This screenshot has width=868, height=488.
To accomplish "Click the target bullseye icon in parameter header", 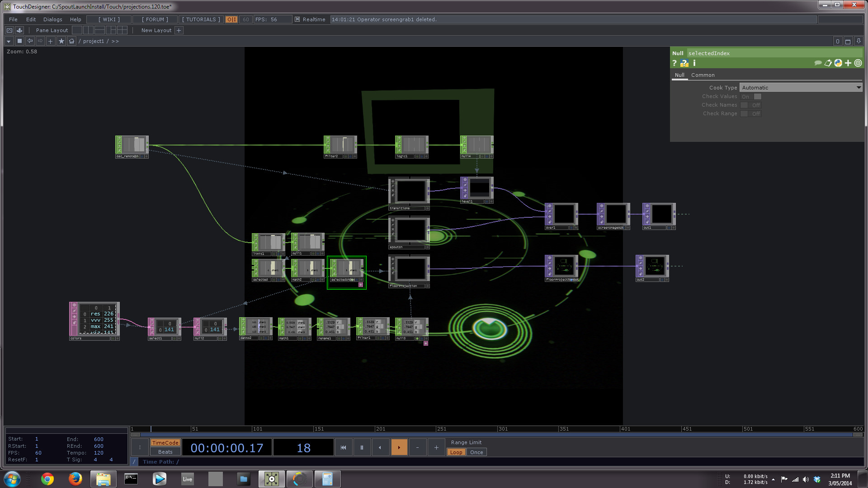I will coord(858,63).
